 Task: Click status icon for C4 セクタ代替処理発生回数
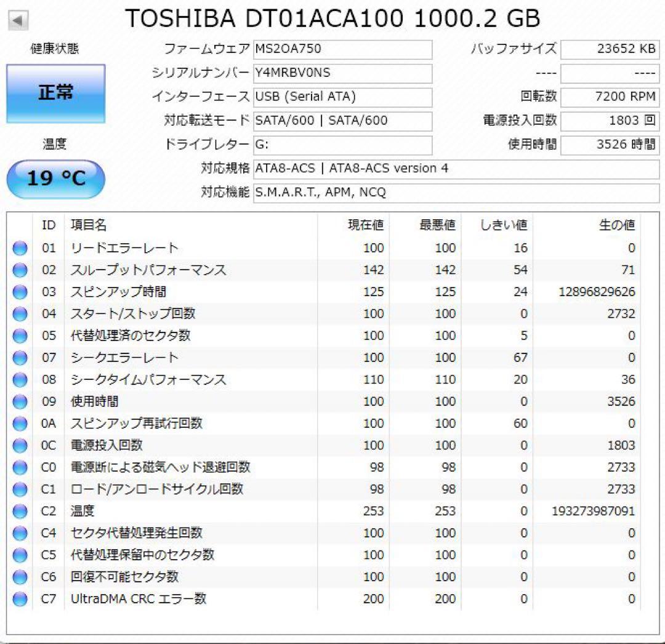click(20, 533)
